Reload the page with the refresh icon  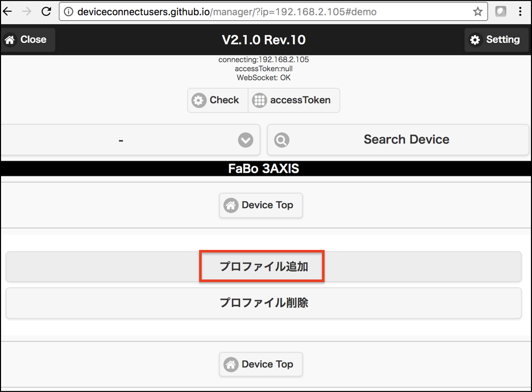tap(46, 11)
